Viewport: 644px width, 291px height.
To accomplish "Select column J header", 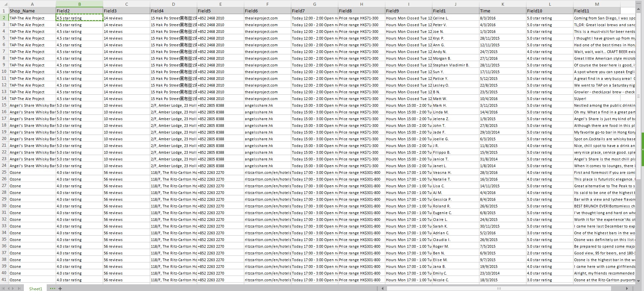I will 456,4.
